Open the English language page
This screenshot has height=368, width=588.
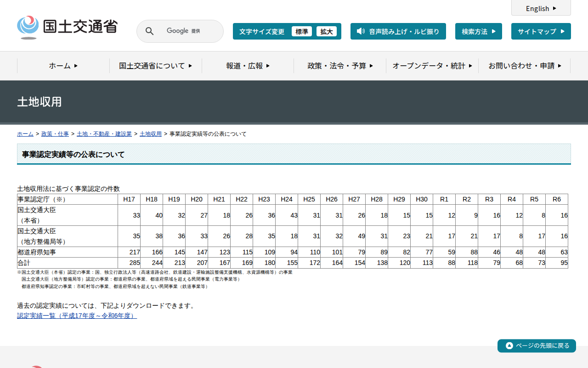point(541,8)
